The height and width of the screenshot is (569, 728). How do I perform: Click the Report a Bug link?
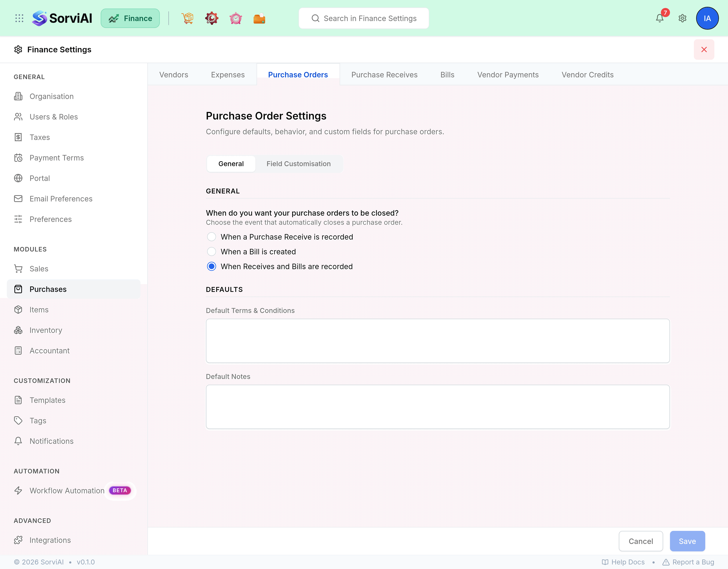(x=688, y=562)
